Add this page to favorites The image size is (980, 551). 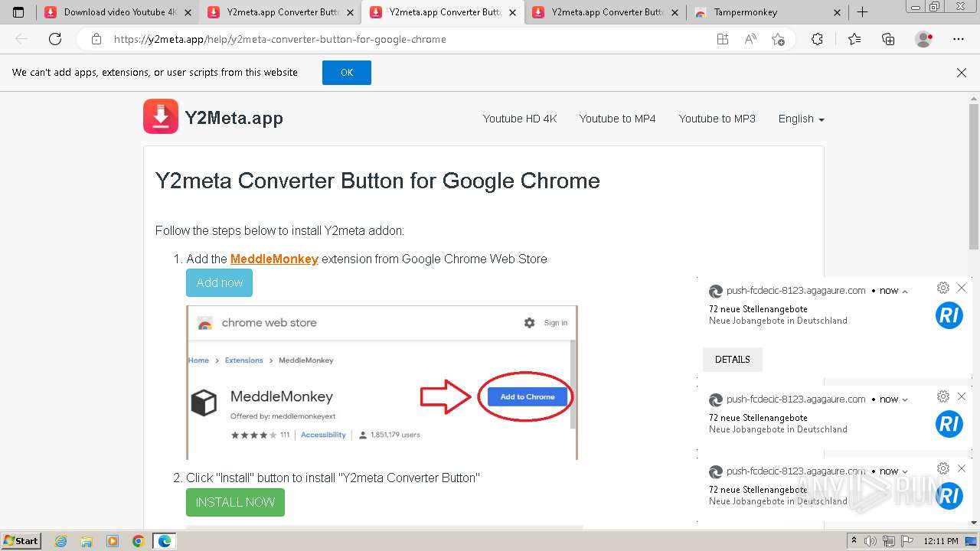point(778,39)
